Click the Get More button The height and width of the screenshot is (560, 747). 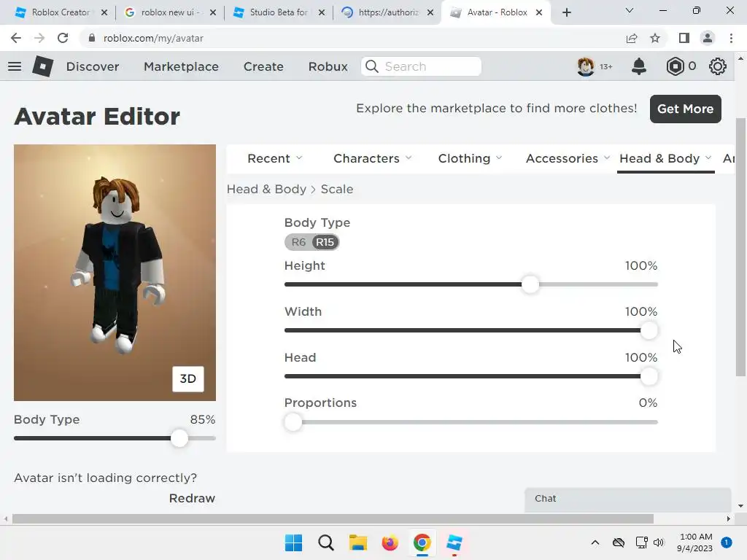point(686,109)
